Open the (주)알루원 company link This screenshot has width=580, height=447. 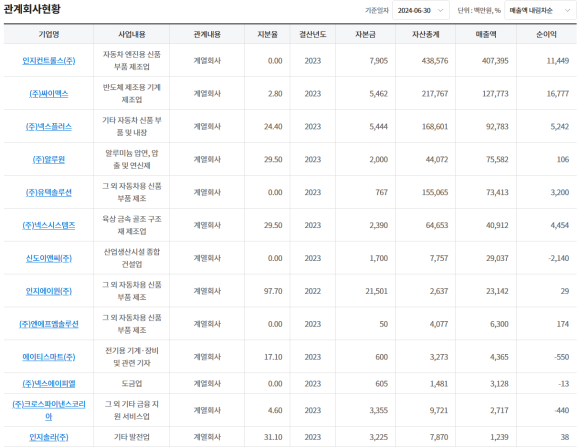click(x=49, y=159)
